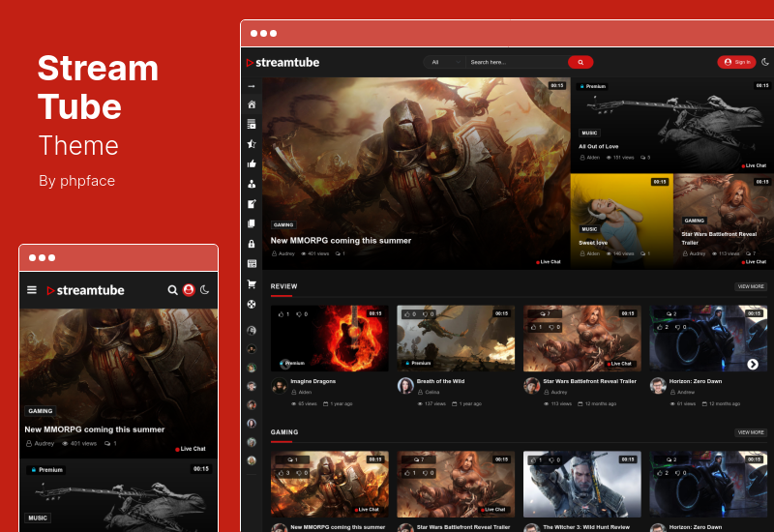Image resolution: width=774 pixels, height=532 pixels.
Task: Click the Aiden avatar beside Imagine Dragons
Action: (x=280, y=385)
